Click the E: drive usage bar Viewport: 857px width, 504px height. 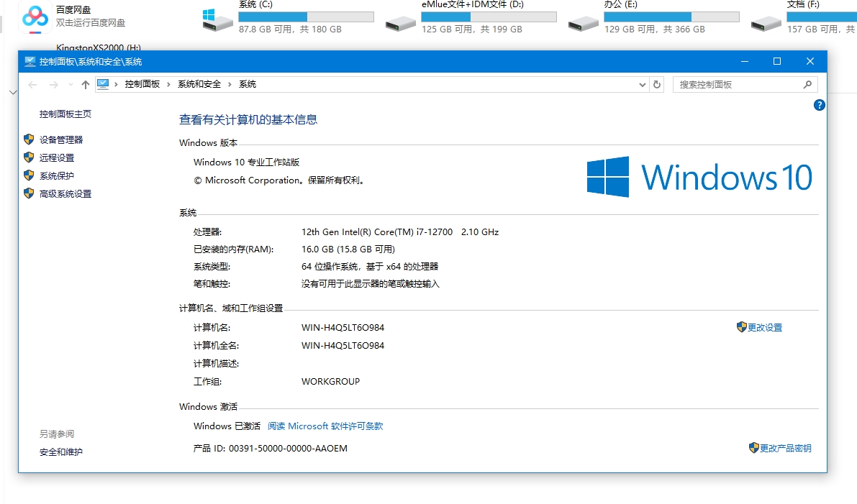click(672, 17)
